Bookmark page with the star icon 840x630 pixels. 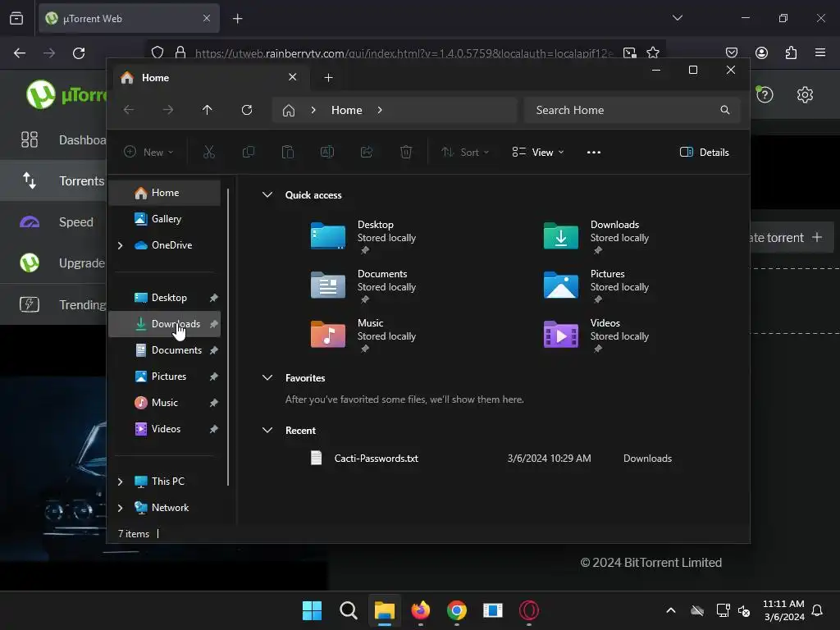pyautogui.click(x=652, y=52)
